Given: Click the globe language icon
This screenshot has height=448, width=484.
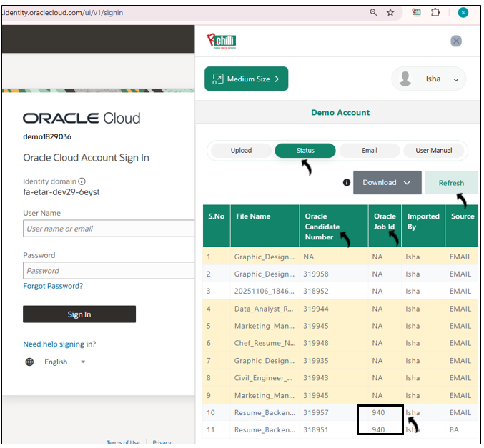Looking at the screenshot, I should [x=29, y=362].
